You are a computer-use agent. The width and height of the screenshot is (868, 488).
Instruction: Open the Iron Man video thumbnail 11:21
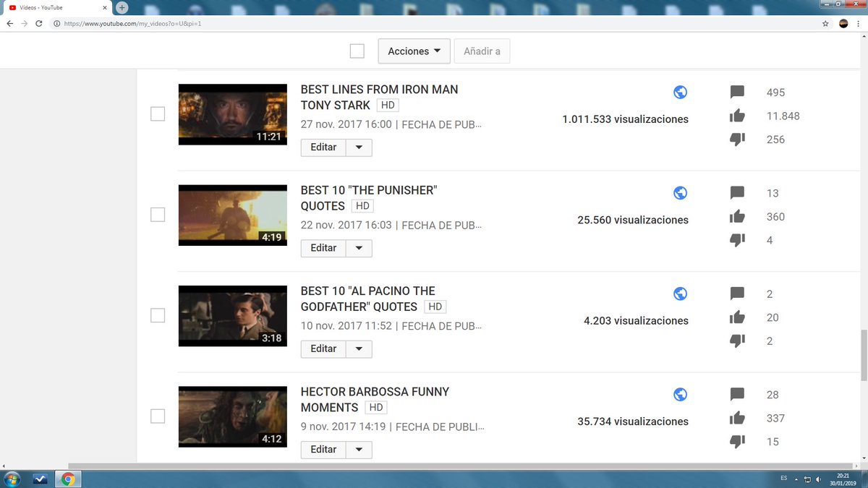pyautogui.click(x=233, y=114)
